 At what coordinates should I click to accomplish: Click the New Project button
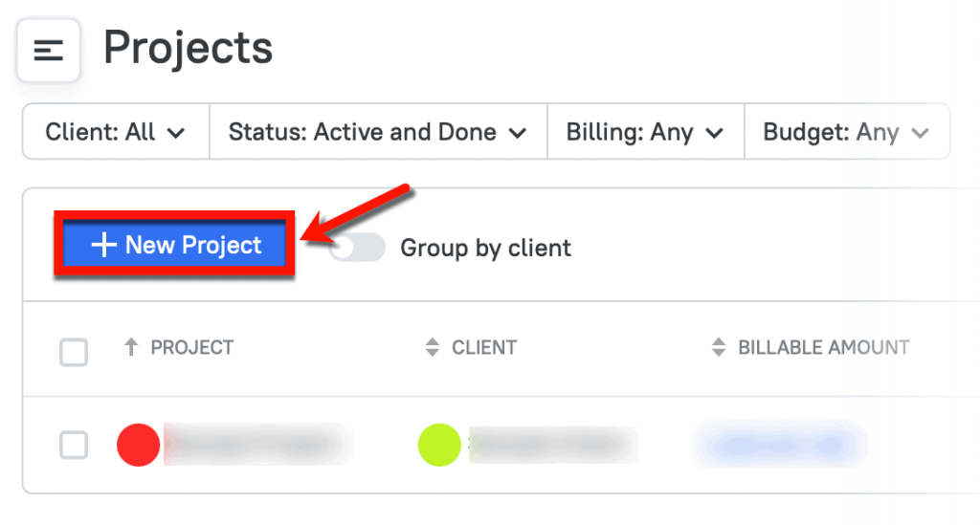coord(175,246)
